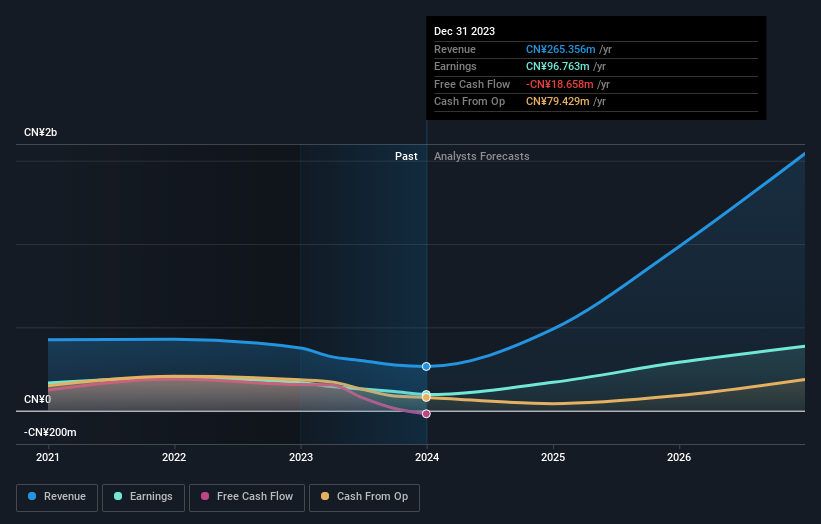Image resolution: width=821 pixels, height=524 pixels.
Task: Click the 2025 x-axis label
Action: point(553,457)
